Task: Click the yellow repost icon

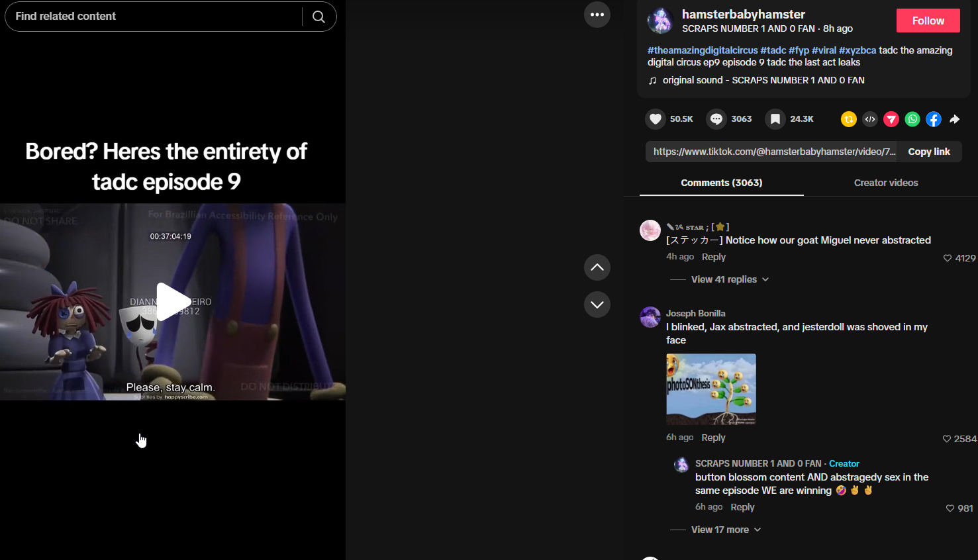Action: click(849, 119)
